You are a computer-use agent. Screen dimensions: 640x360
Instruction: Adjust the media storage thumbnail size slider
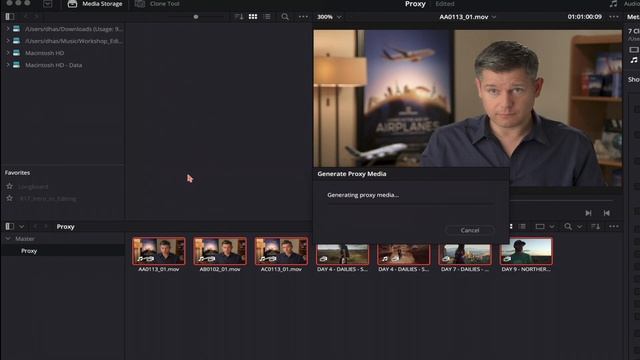196,17
